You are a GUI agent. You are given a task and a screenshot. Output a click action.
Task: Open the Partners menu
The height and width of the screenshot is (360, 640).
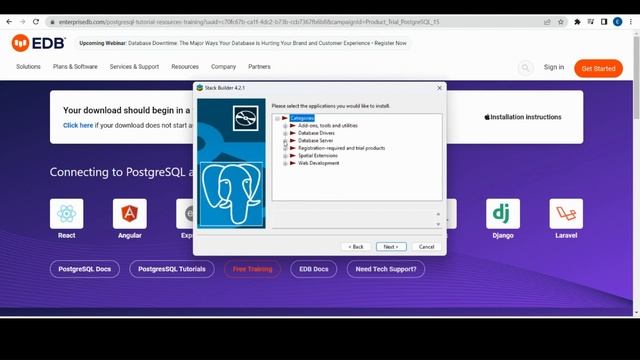pos(259,67)
